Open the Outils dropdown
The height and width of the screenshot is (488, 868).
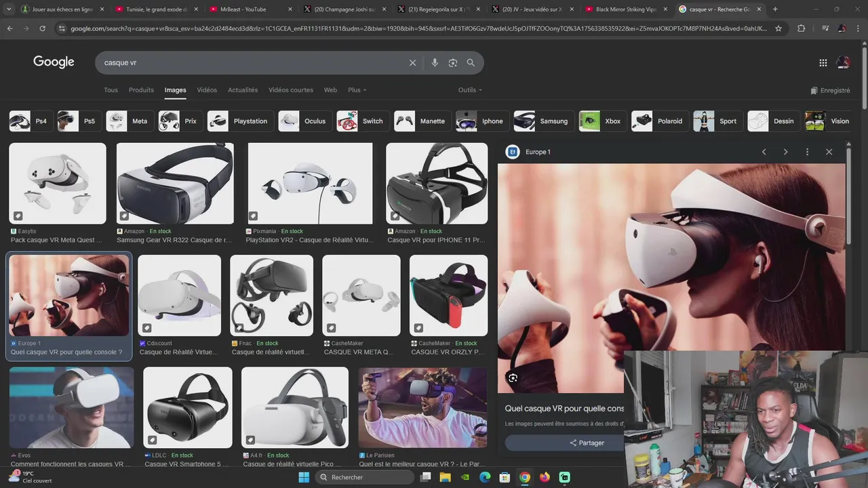(470, 90)
